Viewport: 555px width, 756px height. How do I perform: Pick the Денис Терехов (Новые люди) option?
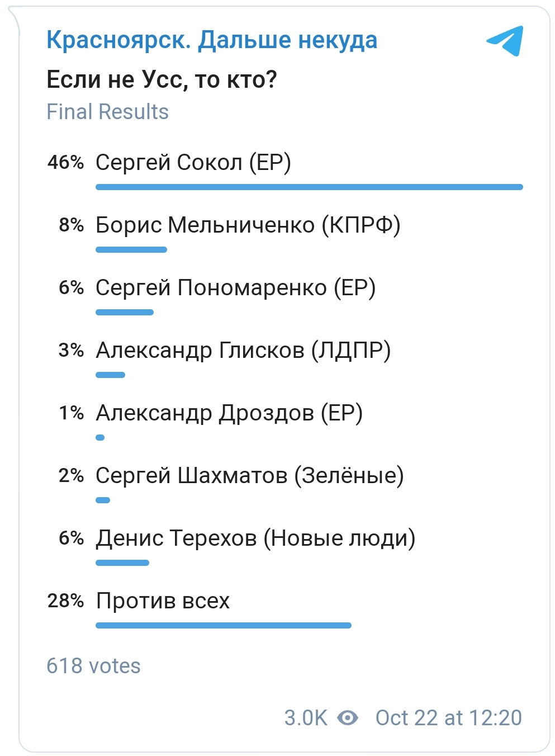255,538
